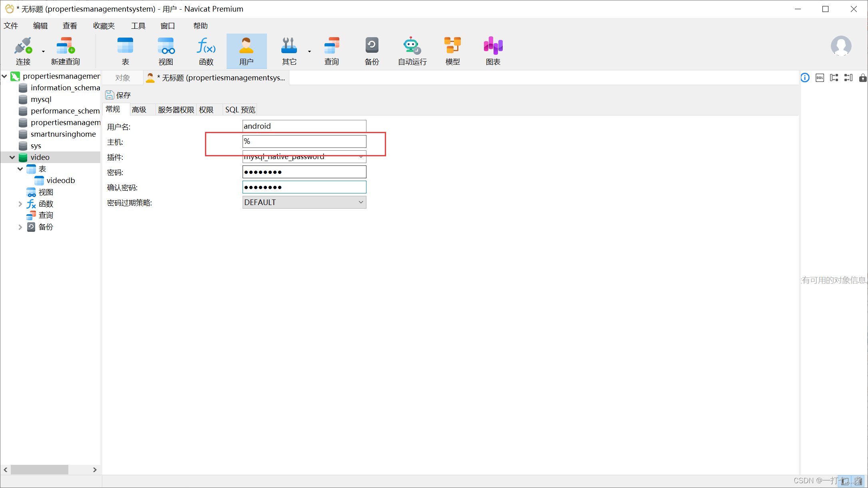Open the Function (函数) toolbar icon

tap(206, 51)
